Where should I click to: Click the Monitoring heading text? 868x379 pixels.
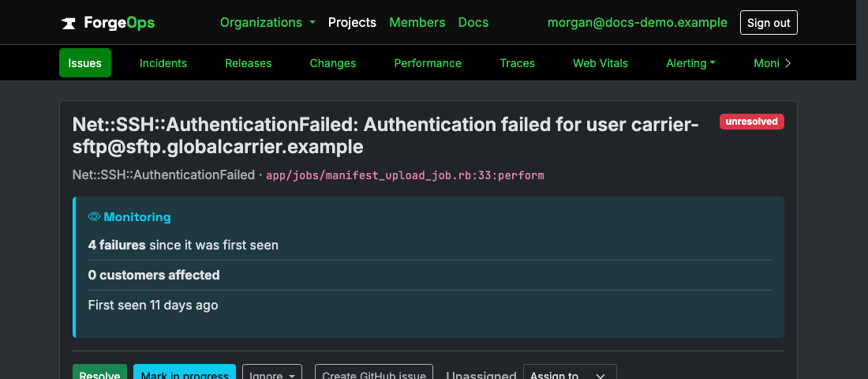[137, 217]
